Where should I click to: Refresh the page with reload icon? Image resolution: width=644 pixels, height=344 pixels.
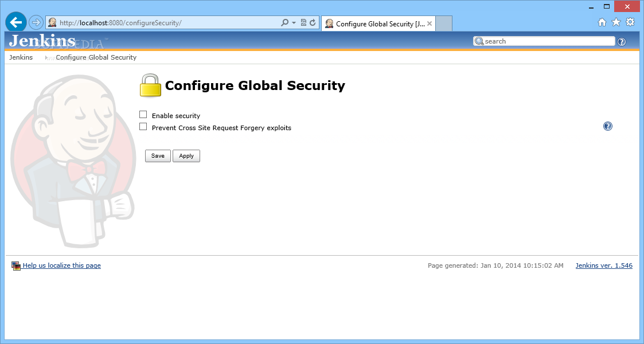coord(313,22)
